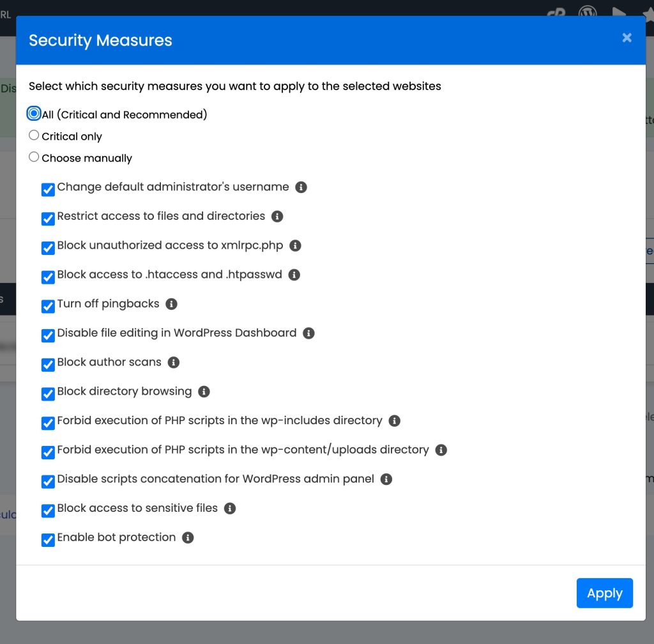Image resolution: width=654 pixels, height=644 pixels.
Task: Choose the Choose manually radio option
Action: 34,157
